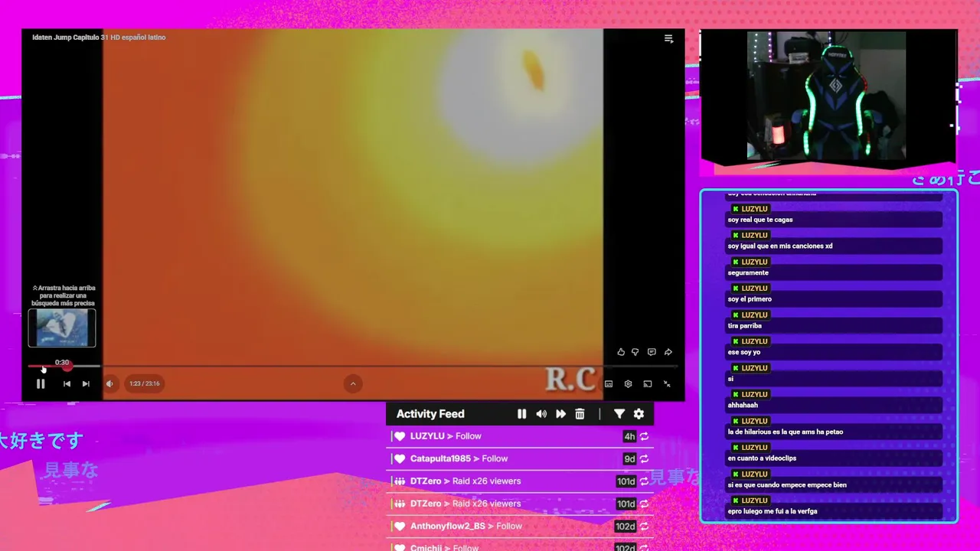The width and height of the screenshot is (980, 551).
Task: Pause the Activity Feed alerts
Action: point(521,414)
